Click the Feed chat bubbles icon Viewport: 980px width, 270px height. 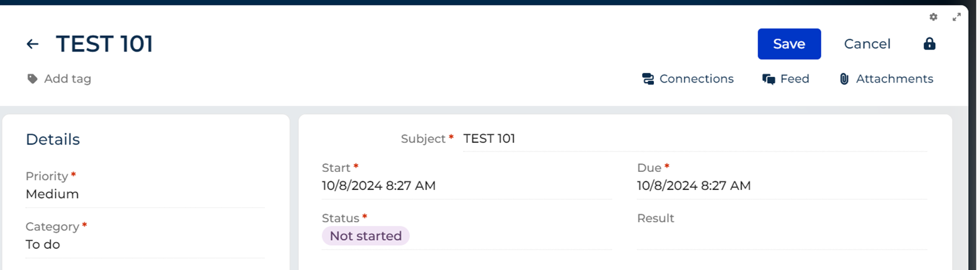769,79
